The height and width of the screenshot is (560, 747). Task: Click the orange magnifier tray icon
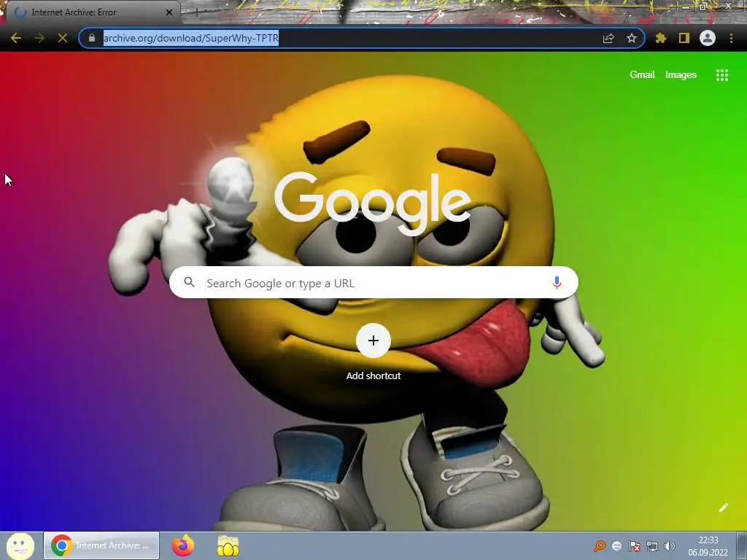[x=600, y=545]
